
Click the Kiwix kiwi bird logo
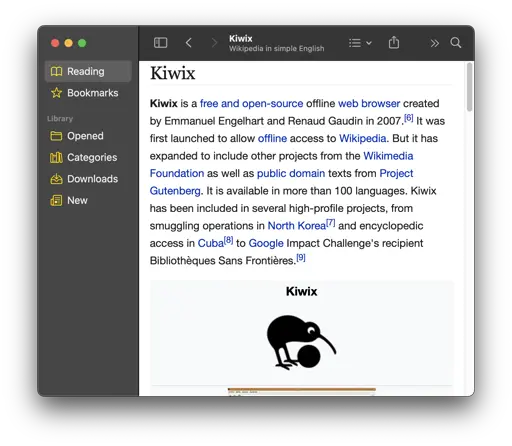301,342
